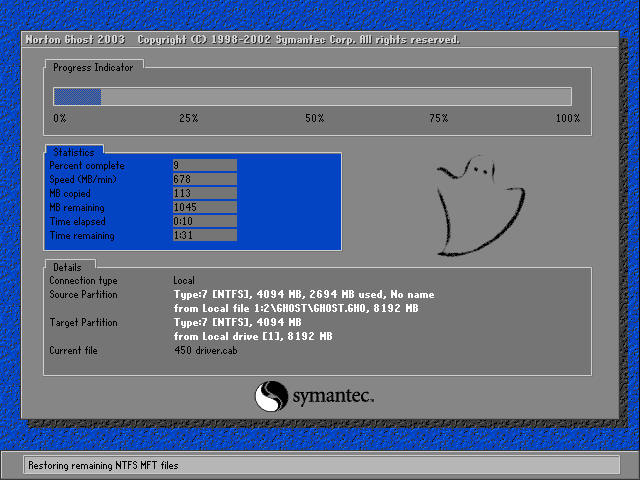Click the MB remaining label
The image size is (640, 480).
click(77, 207)
